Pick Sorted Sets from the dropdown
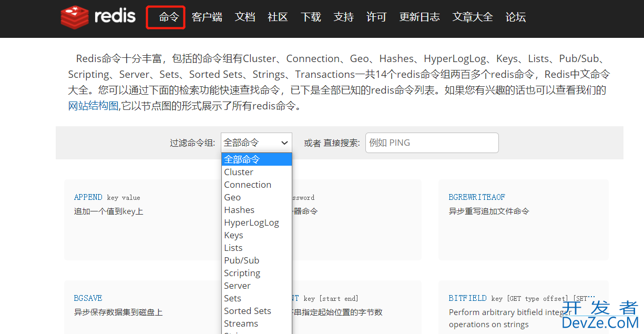The height and width of the screenshot is (334, 644). pos(257,311)
